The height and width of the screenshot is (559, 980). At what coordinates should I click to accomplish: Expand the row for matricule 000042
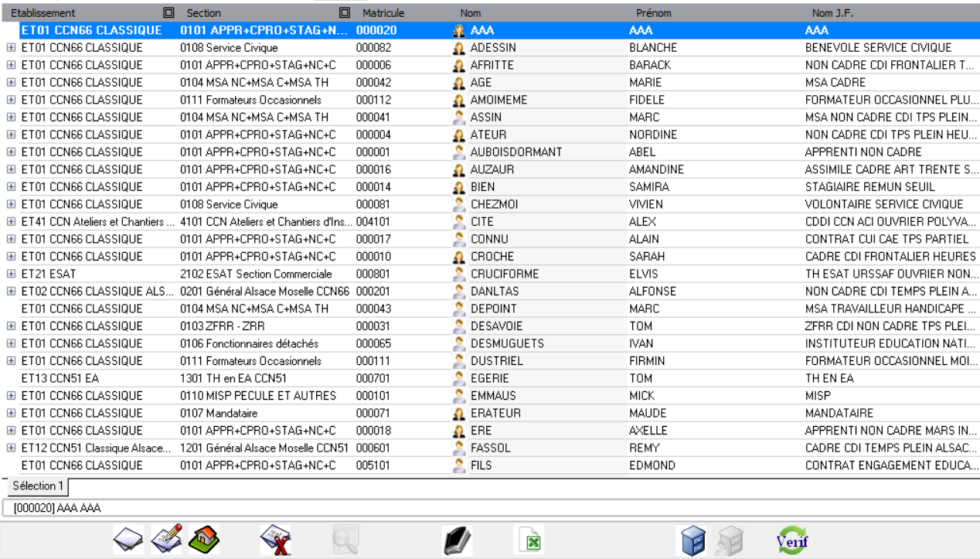pyautogui.click(x=11, y=83)
